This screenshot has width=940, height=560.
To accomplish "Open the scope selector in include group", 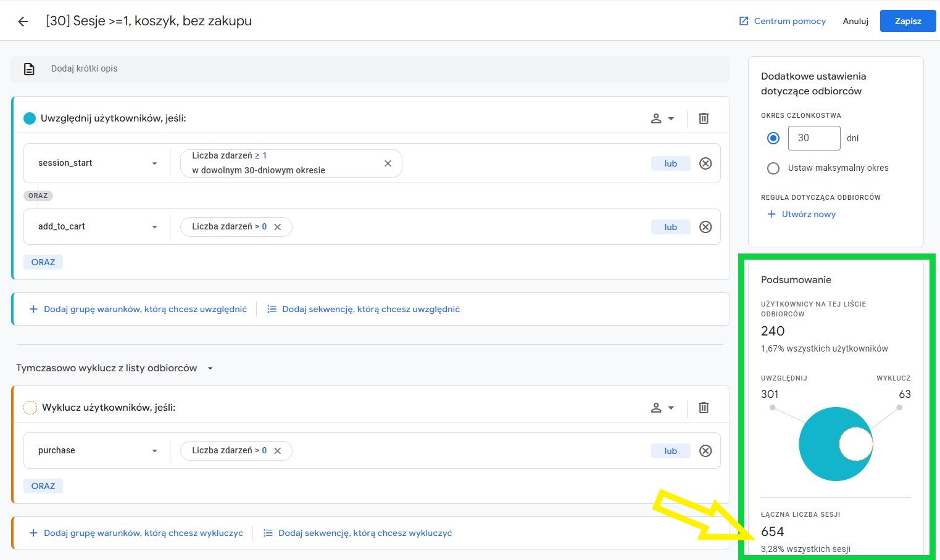I will (x=662, y=118).
